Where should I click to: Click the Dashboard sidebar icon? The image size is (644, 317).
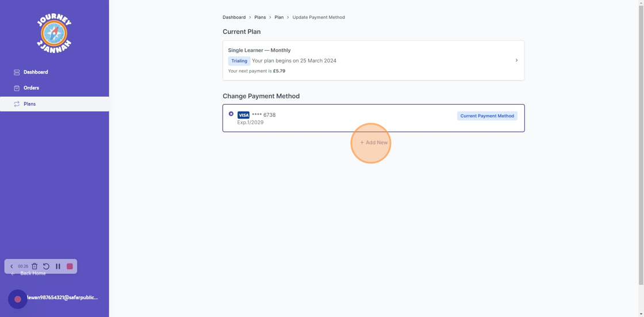[17, 72]
